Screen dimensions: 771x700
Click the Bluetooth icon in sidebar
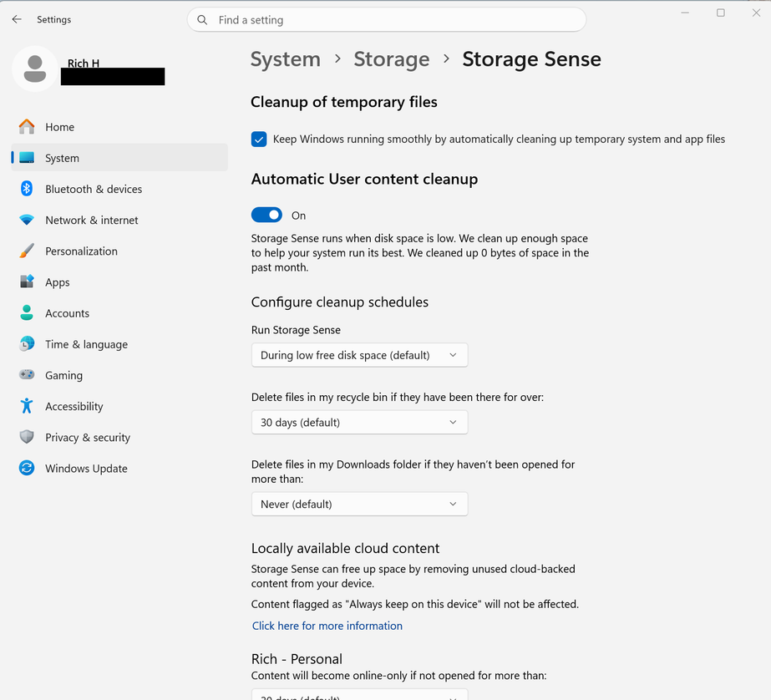tap(27, 189)
